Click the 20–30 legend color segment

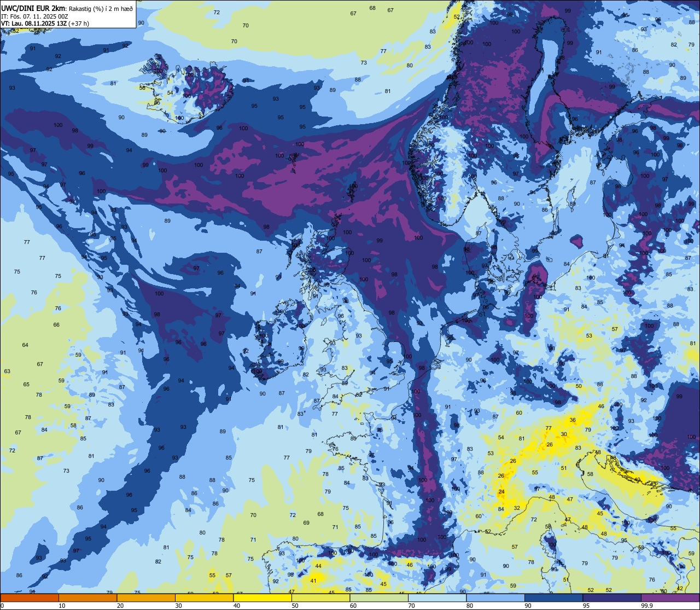[146, 597]
